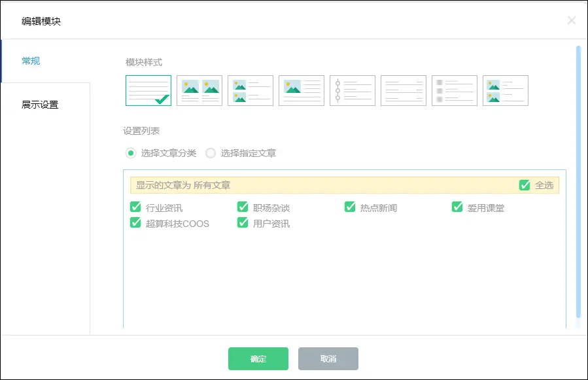This screenshot has width=588, height=380.
Task: Pick the blurred gray thumbnail list style
Action: pos(455,90)
